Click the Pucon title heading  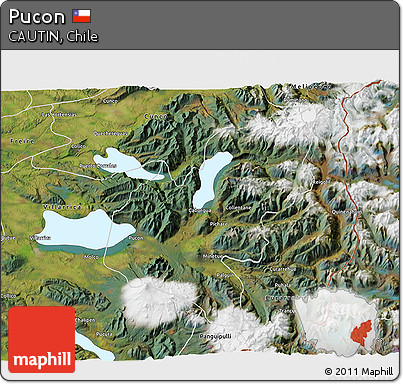click(37, 16)
